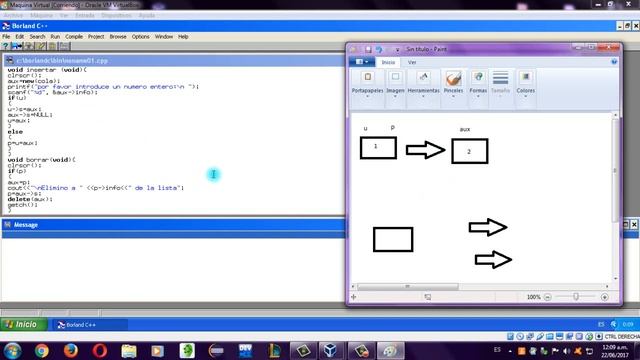The height and width of the screenshot is (360, 640).
Task: Expand the Formas shapes gallery in Paint
Action: (478, 84)
